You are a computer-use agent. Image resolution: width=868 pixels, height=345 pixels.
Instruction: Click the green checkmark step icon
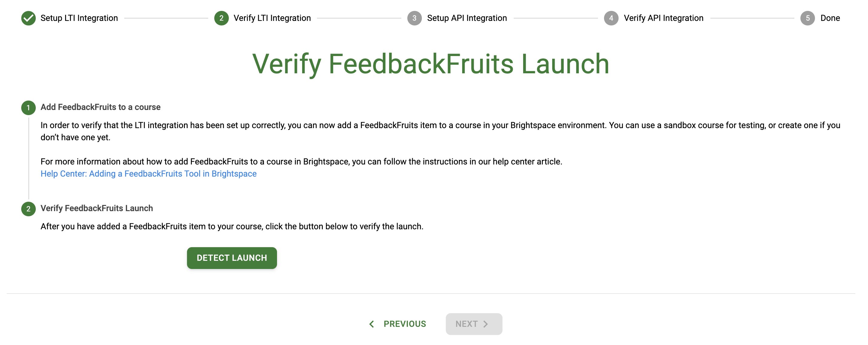pos(28,18)
